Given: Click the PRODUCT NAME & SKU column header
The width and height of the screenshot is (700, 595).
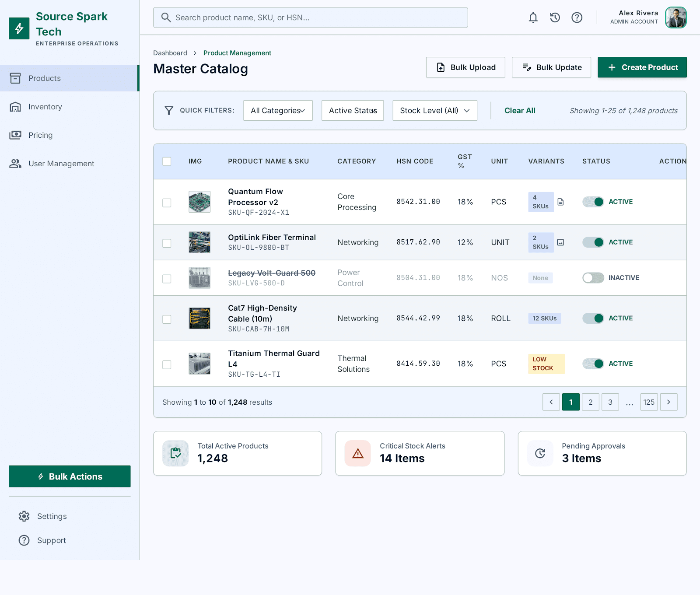Looking at the screenshot, I should tap(268, 161).
